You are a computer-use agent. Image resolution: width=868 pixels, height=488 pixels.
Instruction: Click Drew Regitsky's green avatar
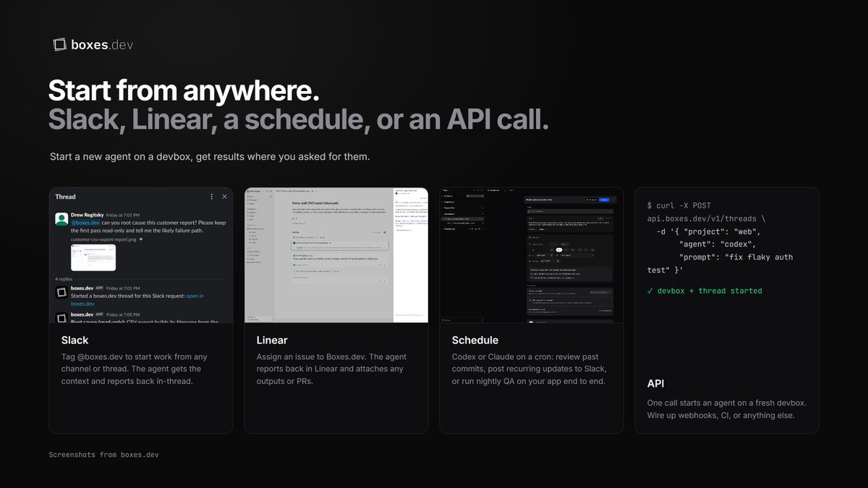pyautogui.click(x=61, y=218)
